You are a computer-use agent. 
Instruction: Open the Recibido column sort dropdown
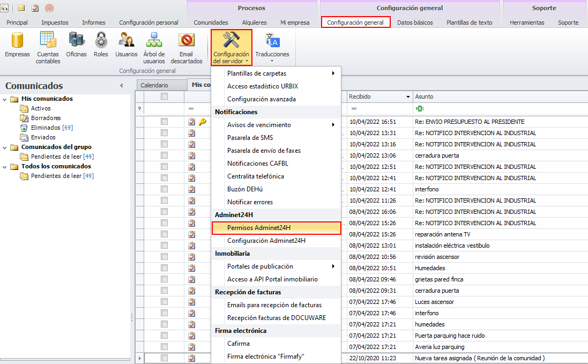coord(408,97)
